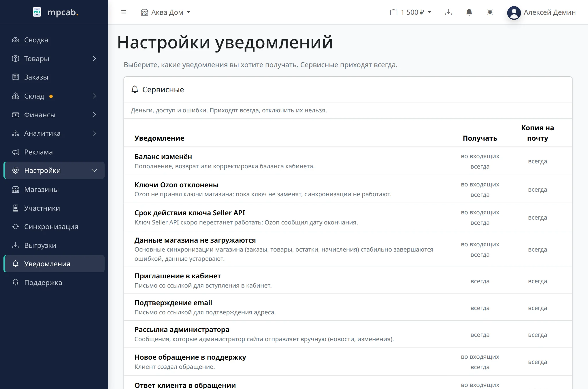Click "Ключи Ozon отклонены" notification title

(x=176, y=185)
